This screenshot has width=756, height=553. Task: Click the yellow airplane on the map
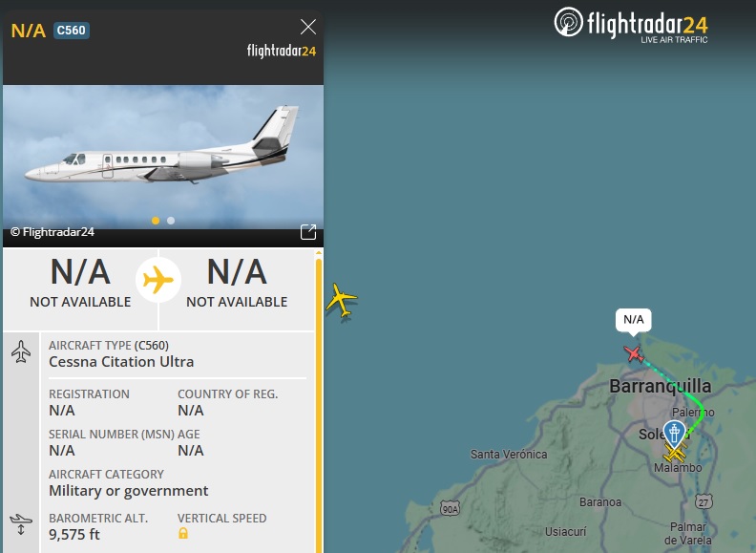click(342, 300)
